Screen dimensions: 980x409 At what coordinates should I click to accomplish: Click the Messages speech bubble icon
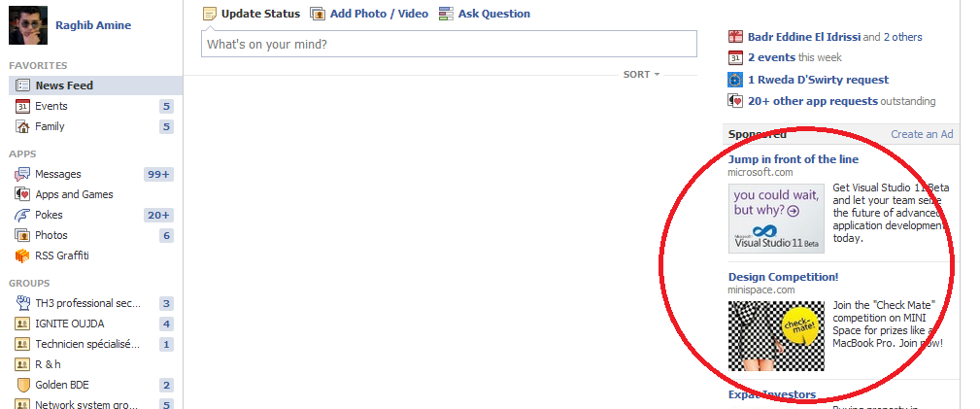click(22, 174)
